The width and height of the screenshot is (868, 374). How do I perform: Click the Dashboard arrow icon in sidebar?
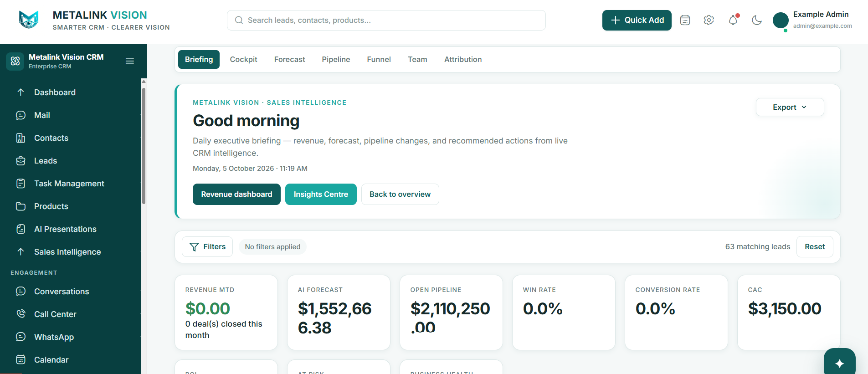pyautogui.click(x=21, y=92)
